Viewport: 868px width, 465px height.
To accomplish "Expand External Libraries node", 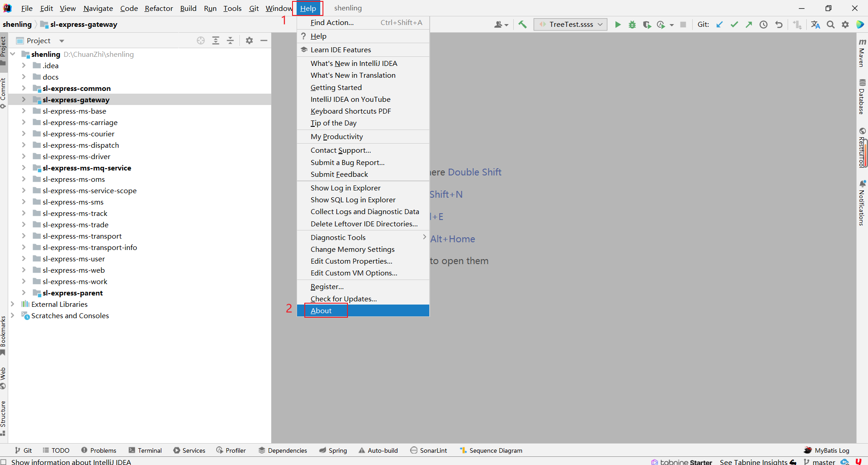I will tap(12, 304).
